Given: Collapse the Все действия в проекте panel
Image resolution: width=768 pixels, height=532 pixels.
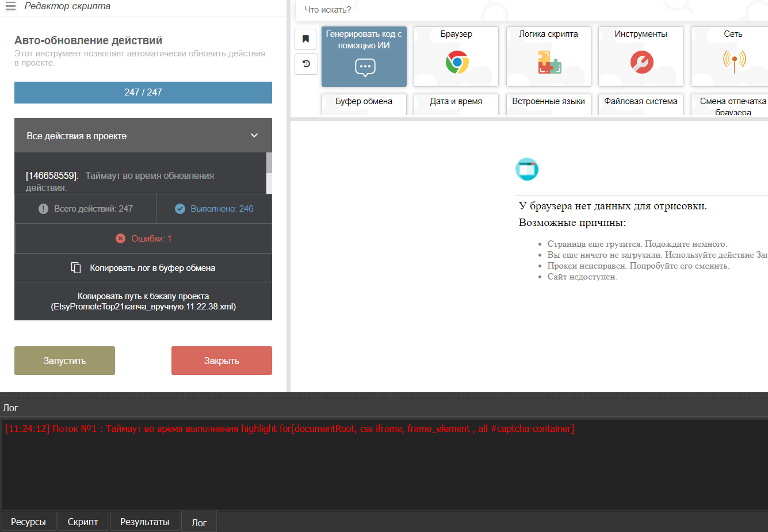Looking at the screenshot, I should coord(254,136).
